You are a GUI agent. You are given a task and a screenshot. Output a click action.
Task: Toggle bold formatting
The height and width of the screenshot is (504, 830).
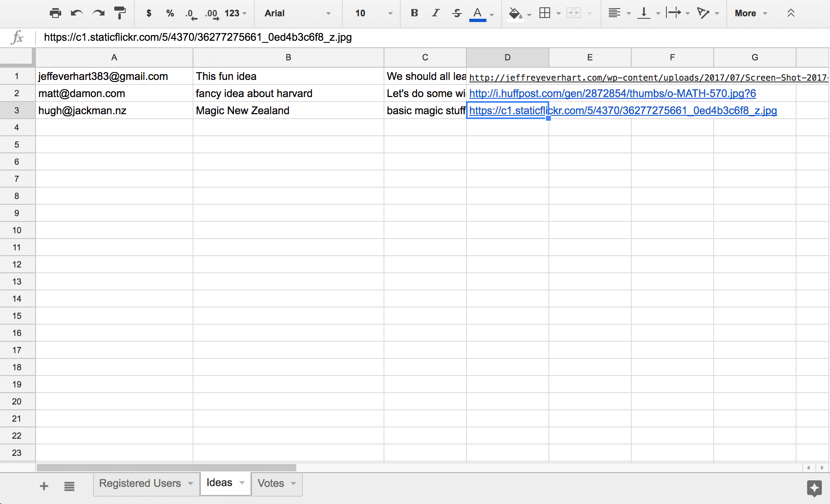click(414, 13)
